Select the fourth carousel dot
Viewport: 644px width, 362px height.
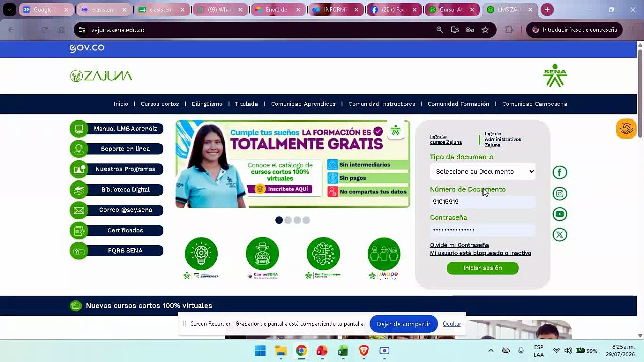click(306, 220)
